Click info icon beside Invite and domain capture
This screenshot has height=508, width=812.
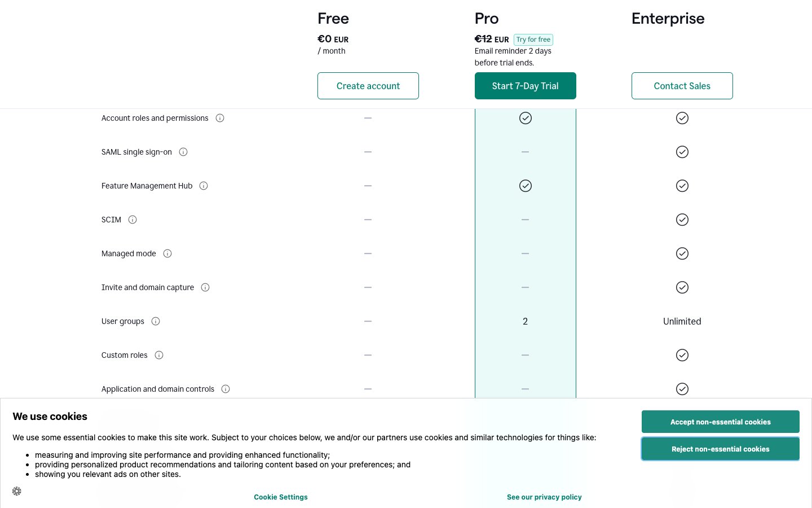click(205, 287)
